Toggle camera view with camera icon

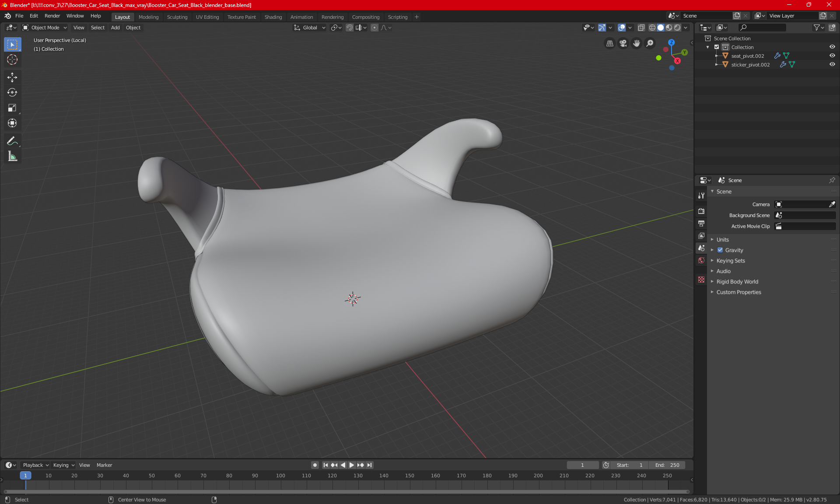coord(623,43)
